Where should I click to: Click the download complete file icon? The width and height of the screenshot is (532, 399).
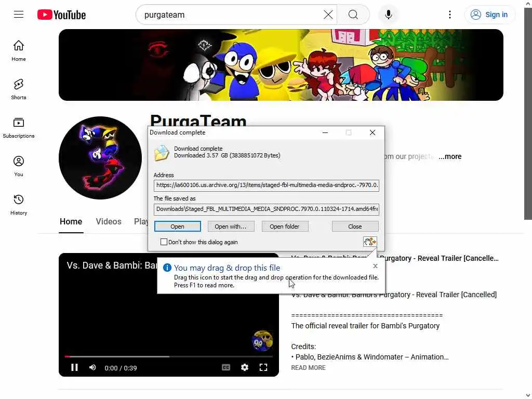(162, 153)
